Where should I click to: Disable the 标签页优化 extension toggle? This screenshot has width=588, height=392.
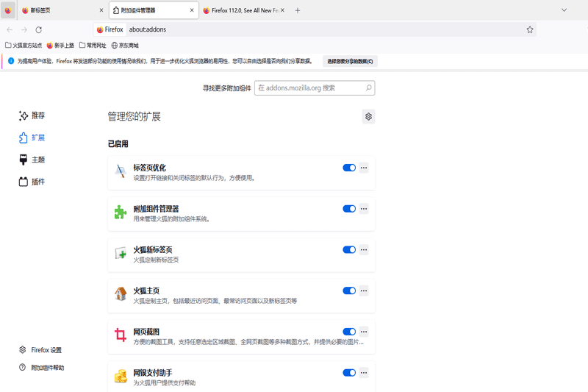coord(349,168)
